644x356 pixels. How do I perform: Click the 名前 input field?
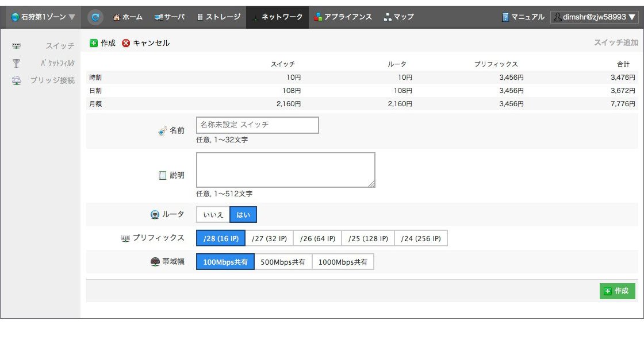tap(258, 125)
